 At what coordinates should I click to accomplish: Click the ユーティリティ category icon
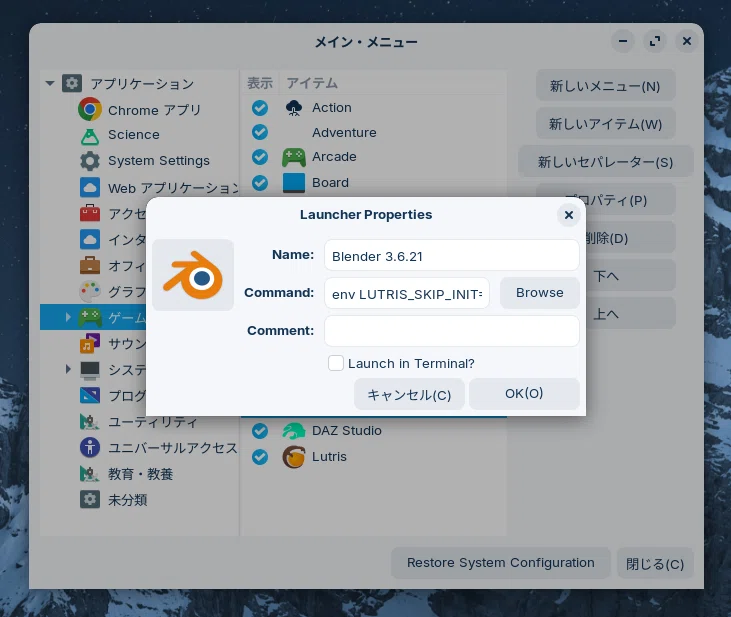click(90, 422)
